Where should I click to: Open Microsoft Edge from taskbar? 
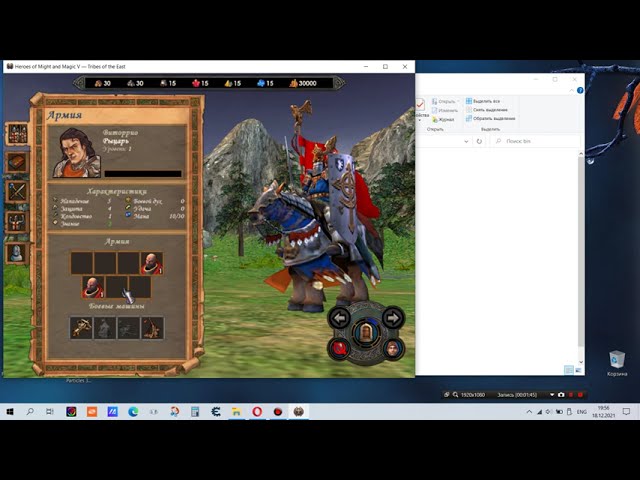coord(133,412)
